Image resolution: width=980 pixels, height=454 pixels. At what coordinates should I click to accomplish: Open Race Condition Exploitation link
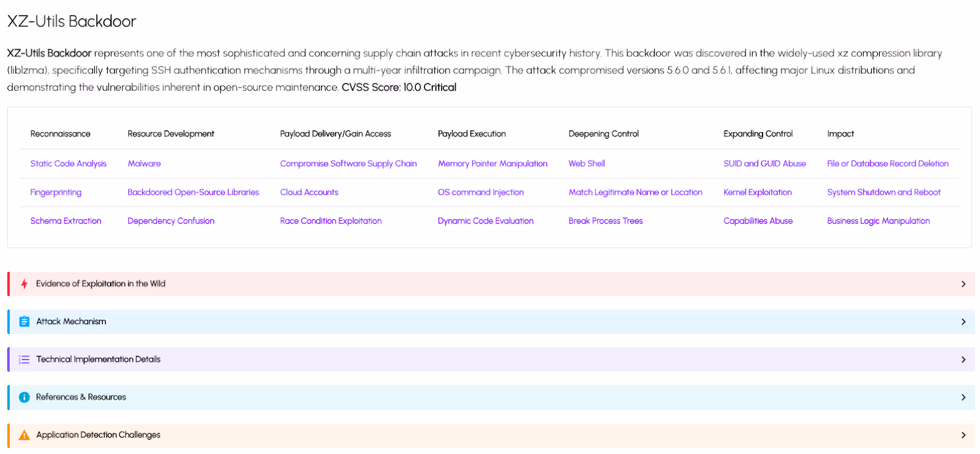[331, 221]
